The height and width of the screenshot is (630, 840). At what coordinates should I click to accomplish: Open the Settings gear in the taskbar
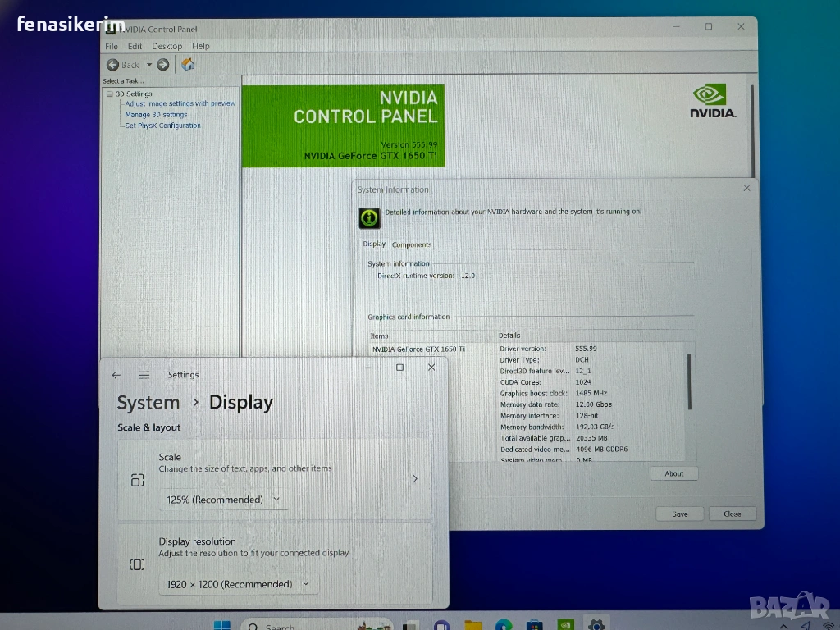click(596, 624)
